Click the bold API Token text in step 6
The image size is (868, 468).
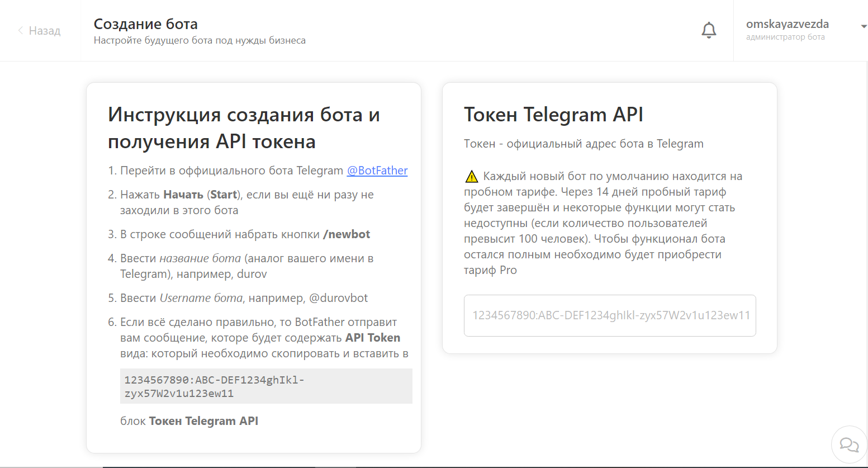[373, 338]
